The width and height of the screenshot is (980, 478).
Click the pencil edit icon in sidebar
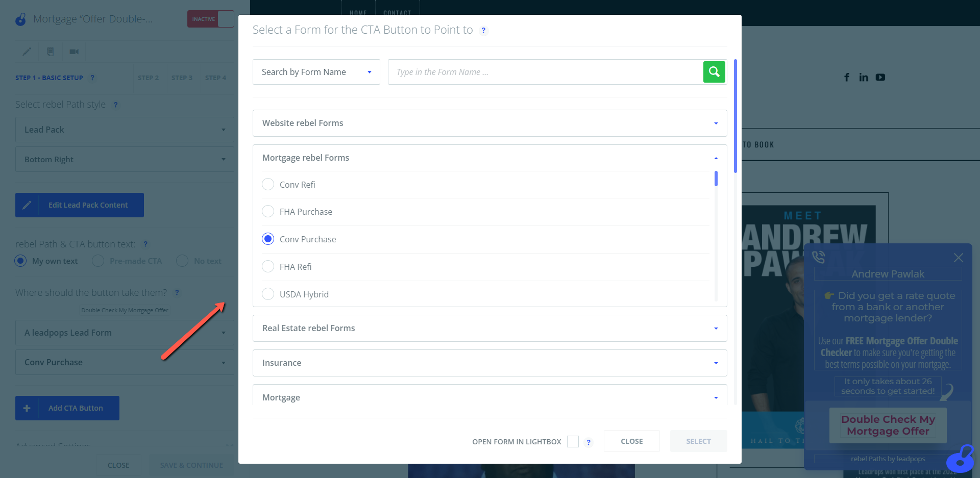coord(27,52)
